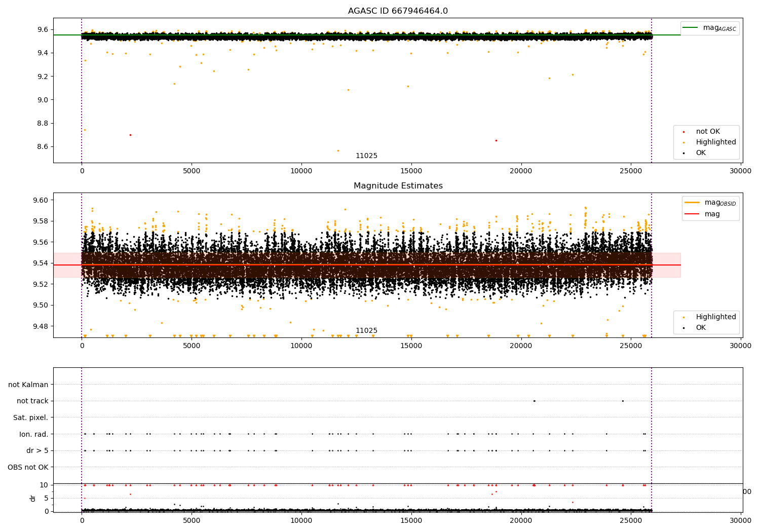
Task: Click 'OK' in the Magnitude Estimates legend
Action: 701,328
